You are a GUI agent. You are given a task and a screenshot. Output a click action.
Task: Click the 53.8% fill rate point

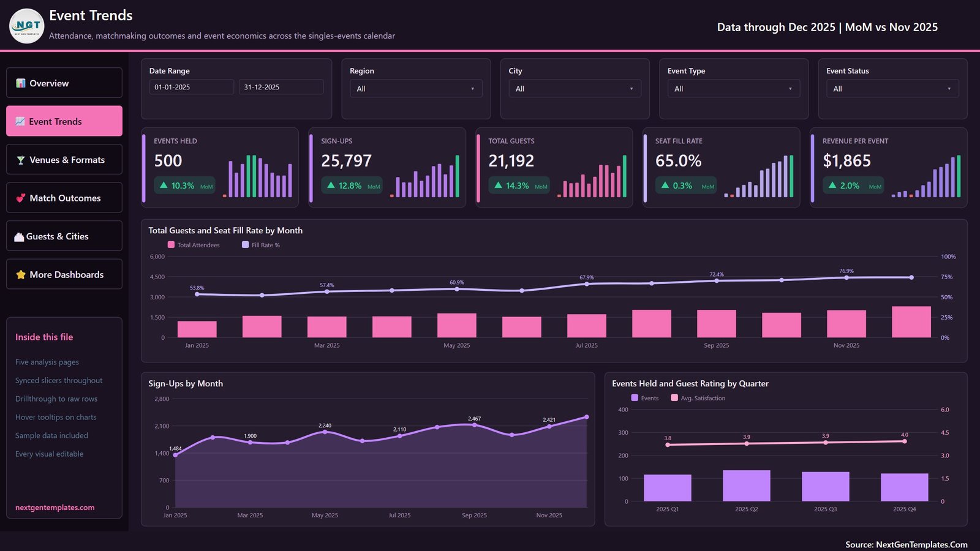(197, 294)
